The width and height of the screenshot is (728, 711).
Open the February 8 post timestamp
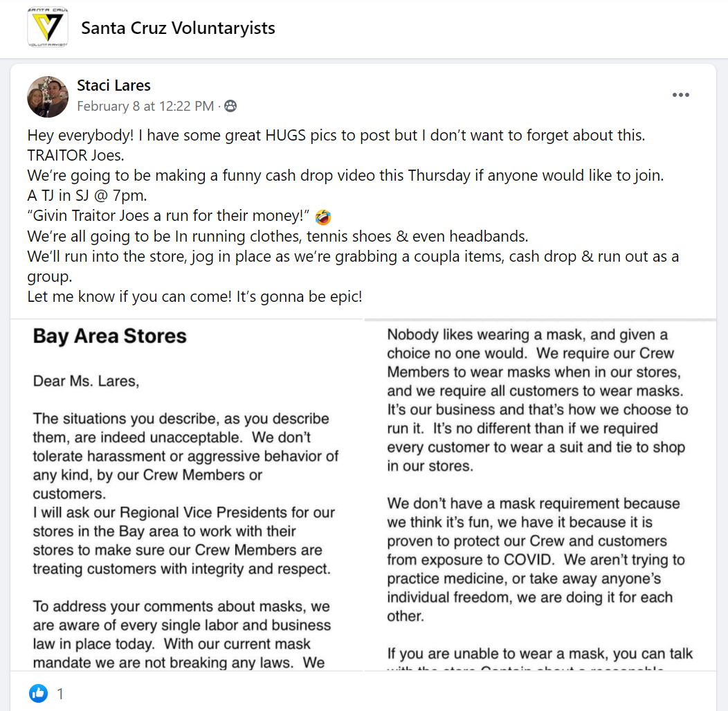point(145,106)
